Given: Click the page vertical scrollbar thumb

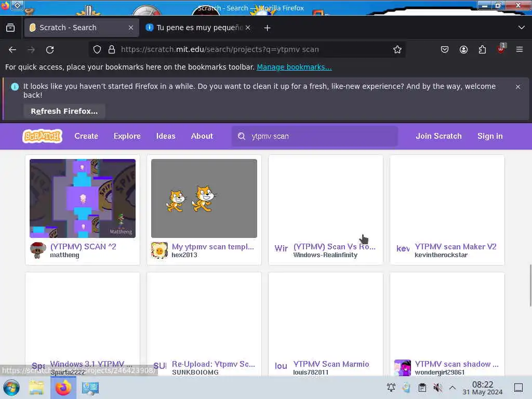Looking at the screenshot, I should [x=530, y=285].
